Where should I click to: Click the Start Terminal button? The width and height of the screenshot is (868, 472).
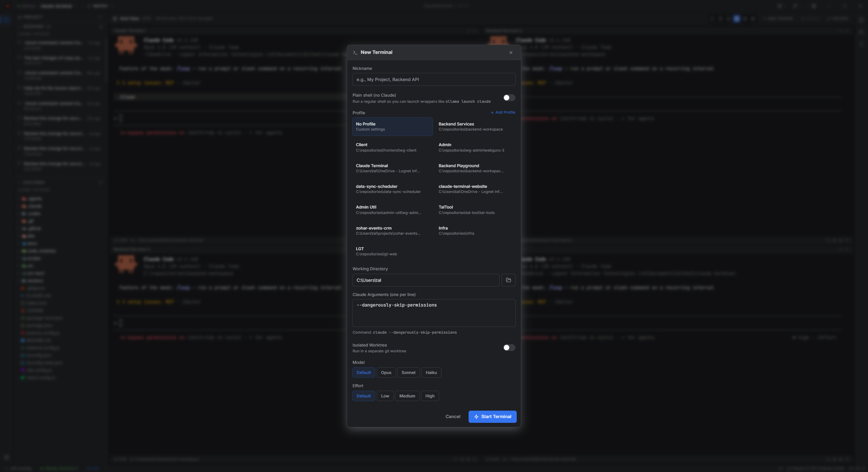coord(492,416)
